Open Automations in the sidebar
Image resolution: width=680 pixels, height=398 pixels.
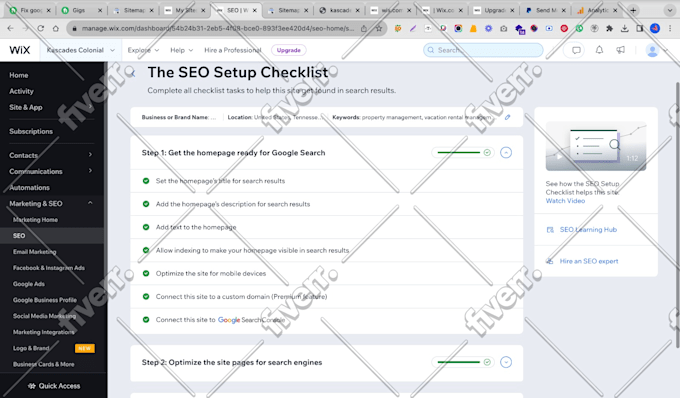pyautogui.click(x=29, y=187)
